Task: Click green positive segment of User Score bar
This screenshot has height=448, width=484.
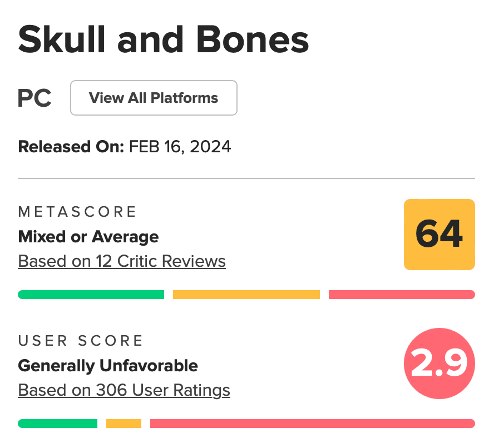Action: click(x=57, y=424)
